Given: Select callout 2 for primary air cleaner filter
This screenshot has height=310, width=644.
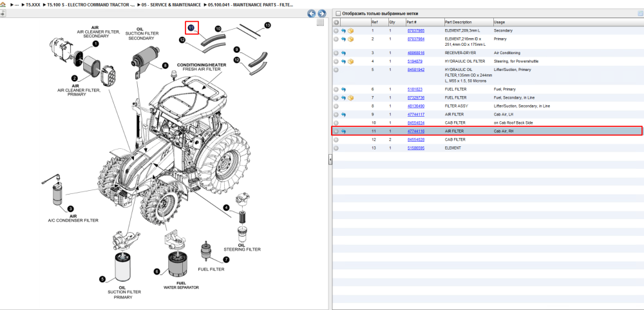Looking at the screenshot, I should pyautogui.click(x=75, y=78).
